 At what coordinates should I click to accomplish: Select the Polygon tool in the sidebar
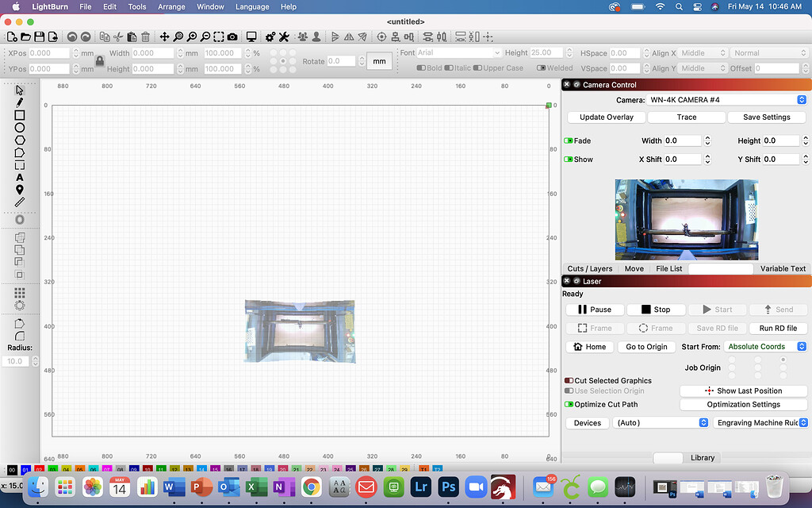(20, 140)
